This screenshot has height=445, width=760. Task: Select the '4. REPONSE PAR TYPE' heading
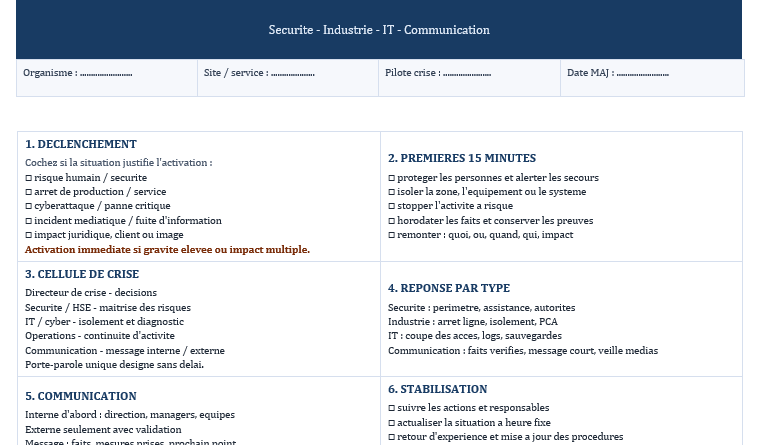(x=449, y=288)
